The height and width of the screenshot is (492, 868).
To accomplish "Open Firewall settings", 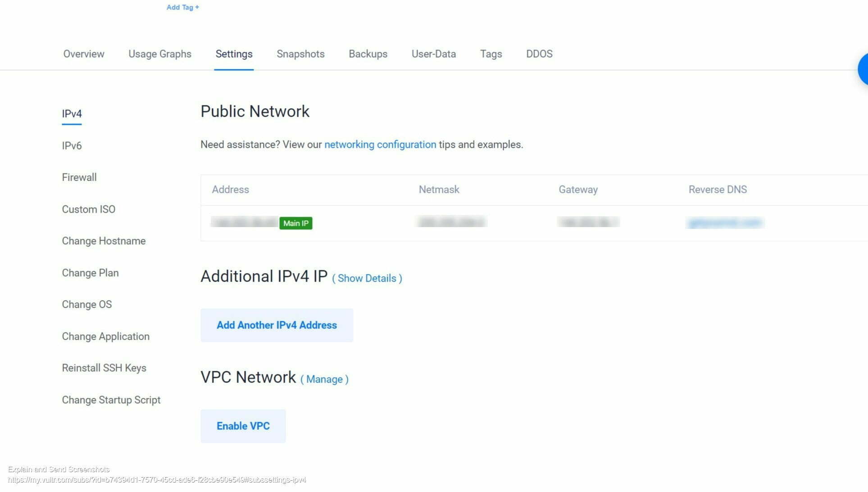I will tap(79, 177).
